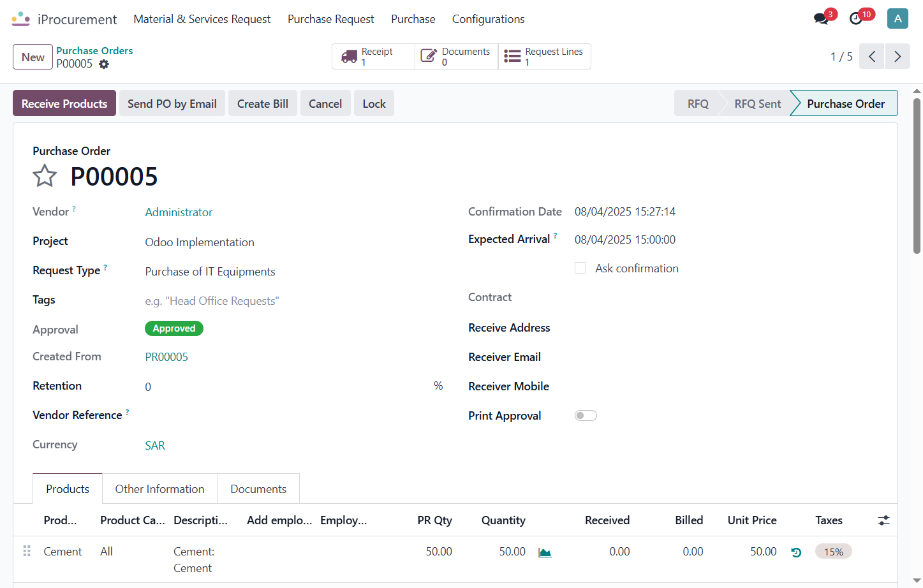The width and height of the screenshot is (923, 588).
Task: Click the gear actions icon beside P00005
Action: click(104, 64)
